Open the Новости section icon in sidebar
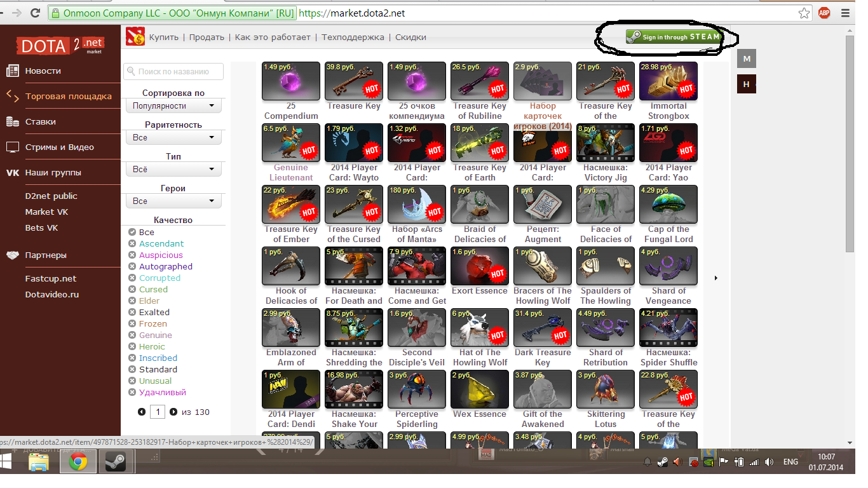 point(12,71)
